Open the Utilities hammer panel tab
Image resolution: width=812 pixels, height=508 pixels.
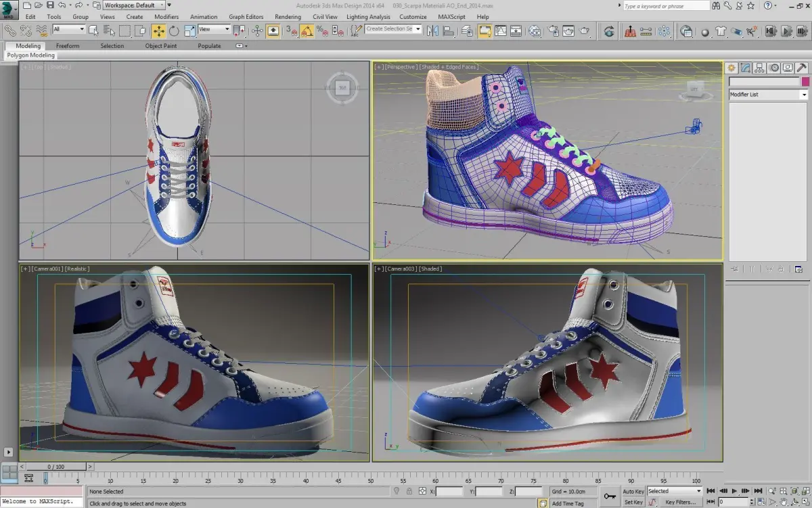point(802,68)
